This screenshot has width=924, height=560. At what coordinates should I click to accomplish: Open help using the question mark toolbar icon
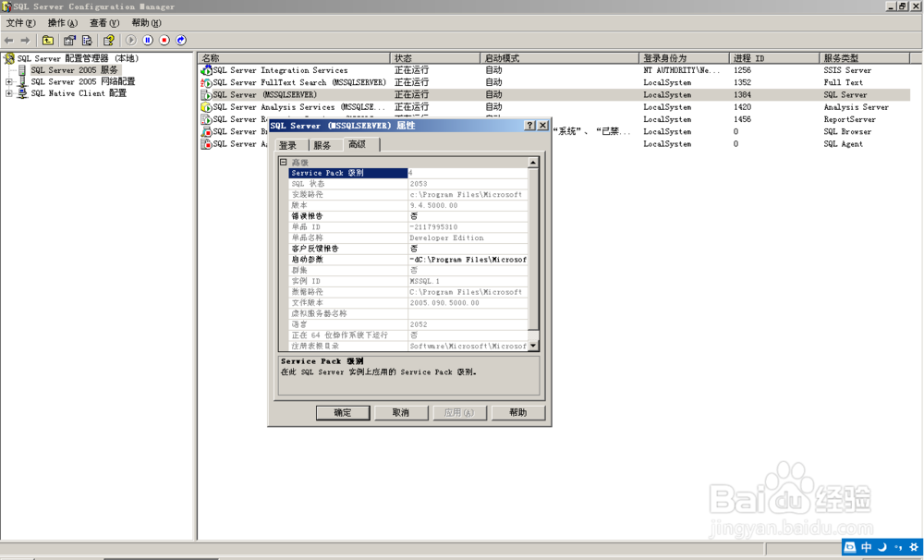pos(109,41)
